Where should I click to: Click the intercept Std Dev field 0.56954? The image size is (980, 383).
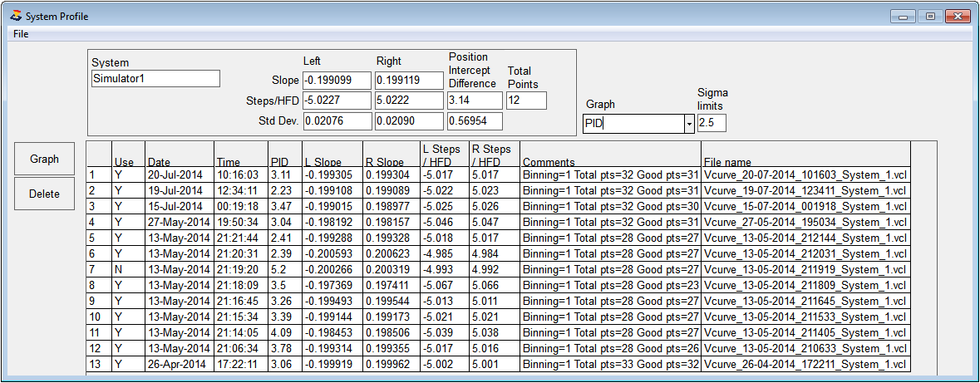475,121
